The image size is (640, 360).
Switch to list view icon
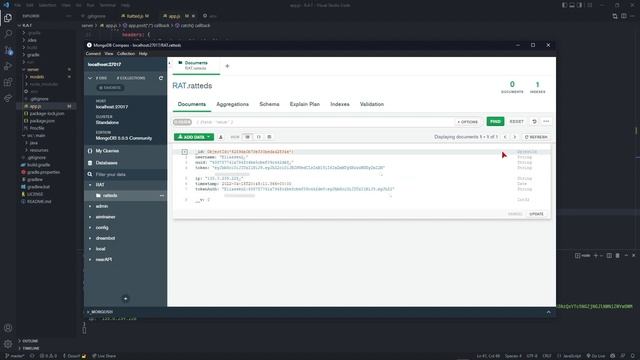pyautogui.click(x=247, y=137)
